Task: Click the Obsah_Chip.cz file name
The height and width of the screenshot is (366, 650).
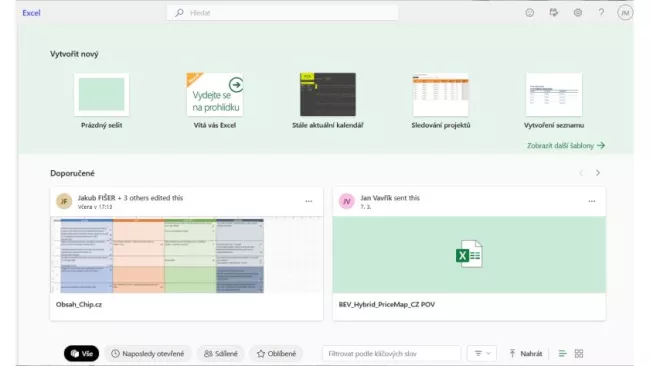Action: [79, 304]
